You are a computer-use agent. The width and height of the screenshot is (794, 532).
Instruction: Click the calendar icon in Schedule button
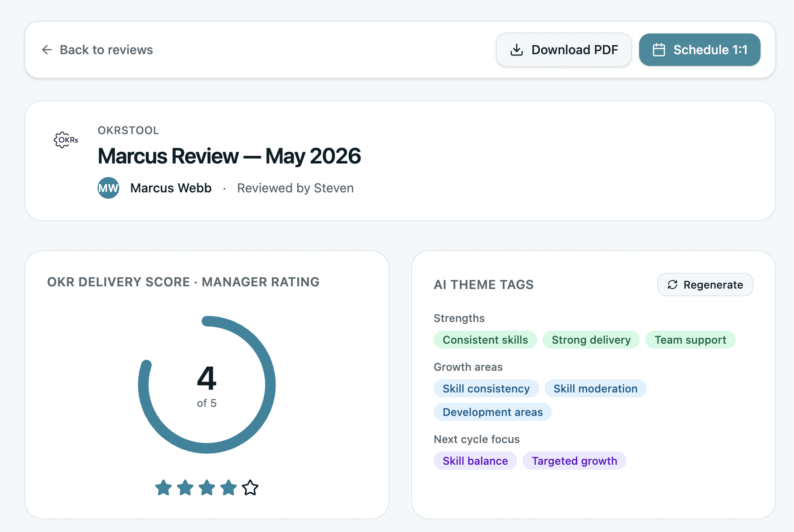[659, 50]
